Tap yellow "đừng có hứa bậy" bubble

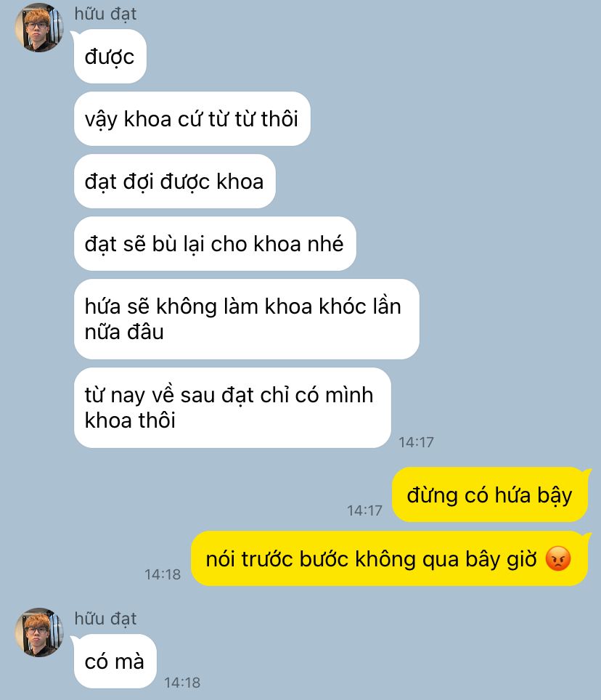pos(490,495)
